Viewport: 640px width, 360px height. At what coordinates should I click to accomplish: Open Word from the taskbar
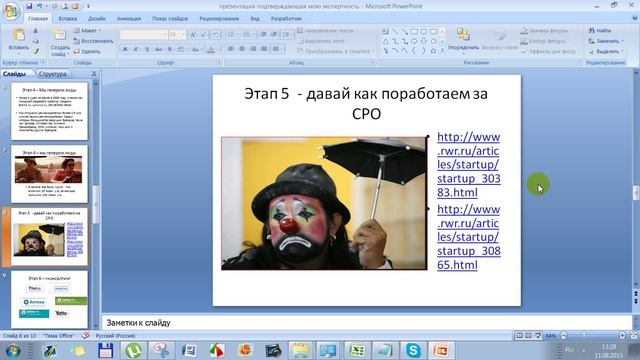coord(189,350)
